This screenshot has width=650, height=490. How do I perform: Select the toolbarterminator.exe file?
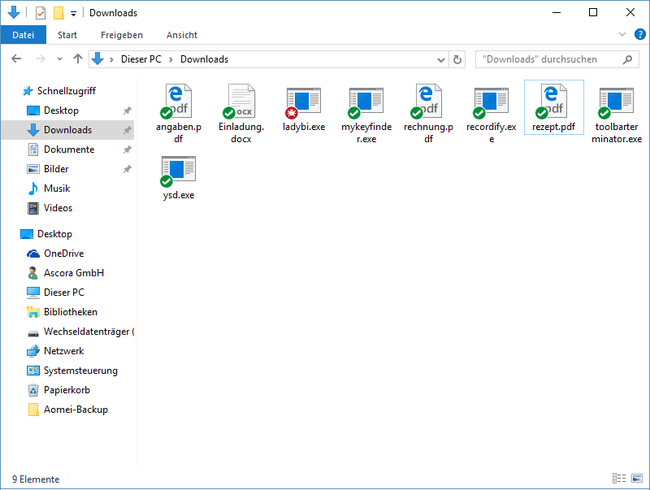617,103
